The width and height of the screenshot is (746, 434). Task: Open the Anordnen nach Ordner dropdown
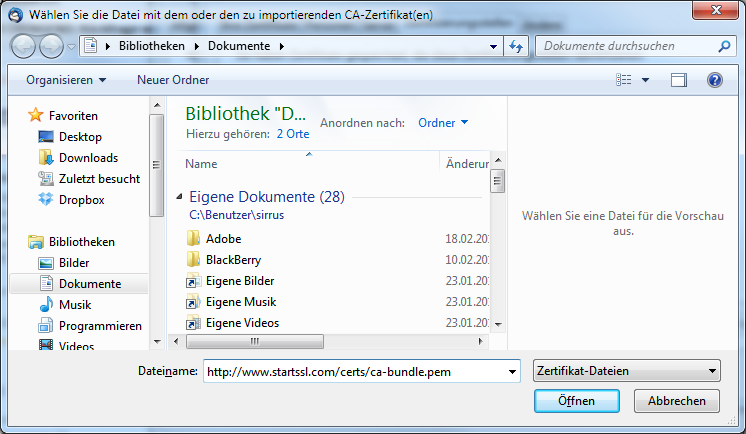coord(443,123)
